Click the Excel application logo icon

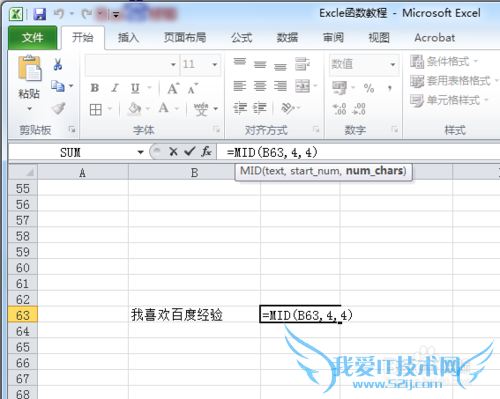(x=16, y=14)
